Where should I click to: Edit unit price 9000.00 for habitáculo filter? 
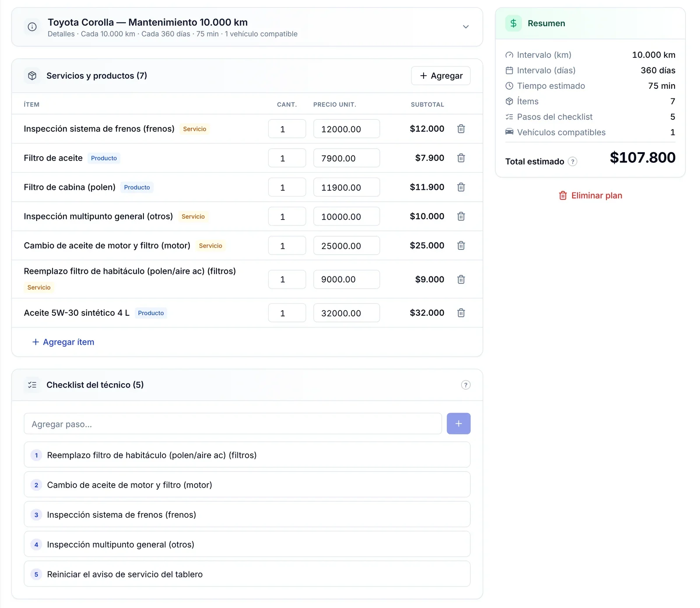coord(346,279)
